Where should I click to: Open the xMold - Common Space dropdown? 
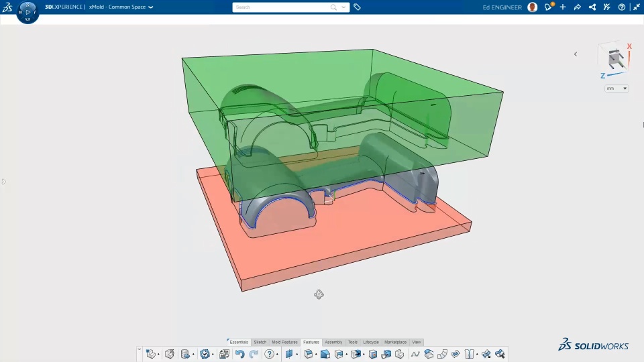(x=121, y=7)
